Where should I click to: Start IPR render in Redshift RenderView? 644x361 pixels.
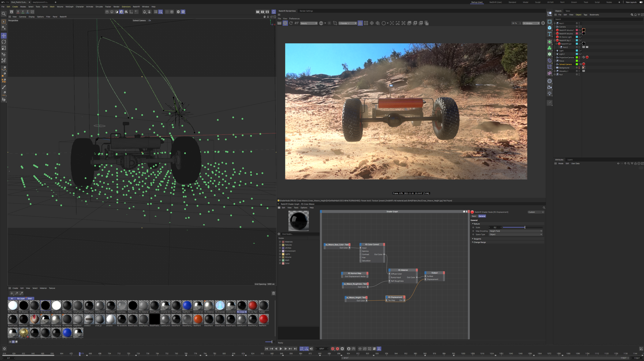pyautogui.click(x=285, y=23)
